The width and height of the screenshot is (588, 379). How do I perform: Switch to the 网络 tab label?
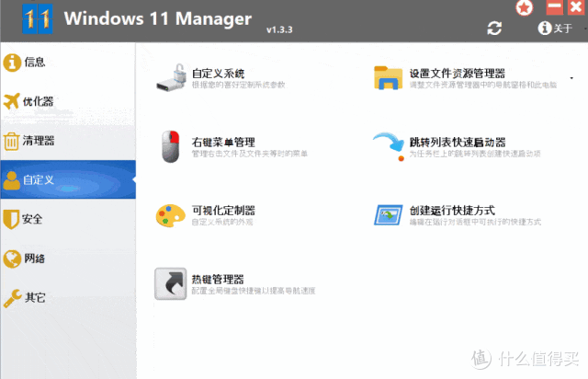coord(35,258)
